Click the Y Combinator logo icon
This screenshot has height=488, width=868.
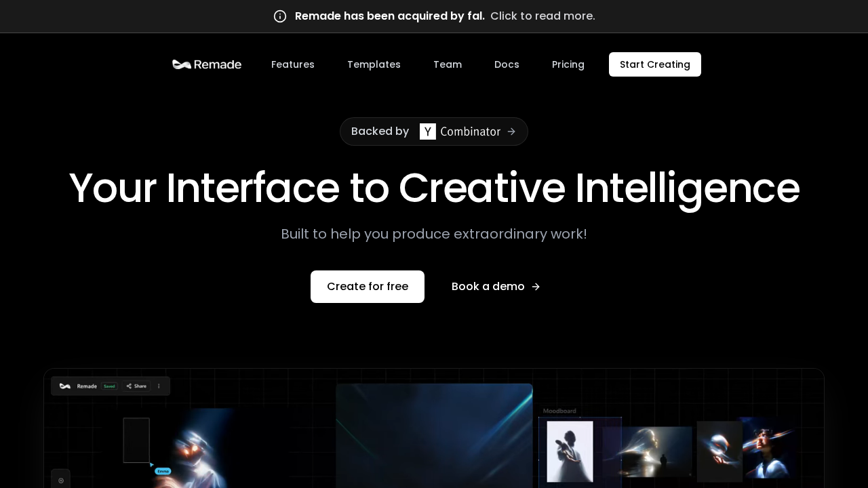(x=427, y=131)
